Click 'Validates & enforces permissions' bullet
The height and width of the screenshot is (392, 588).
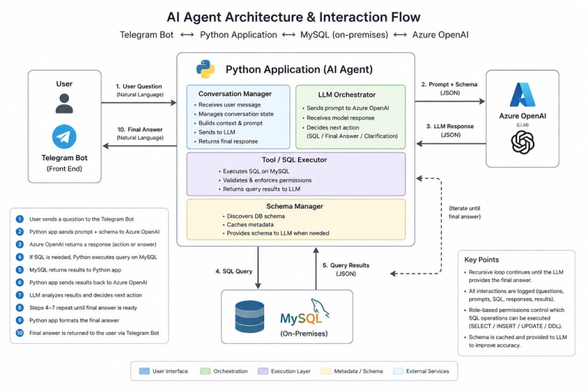click(267, 180)
